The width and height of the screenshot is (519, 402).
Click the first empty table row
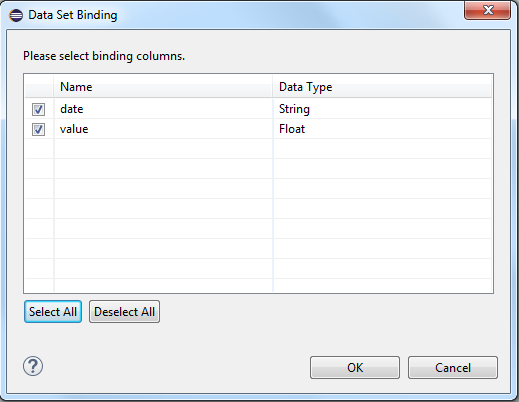point(258,149)
